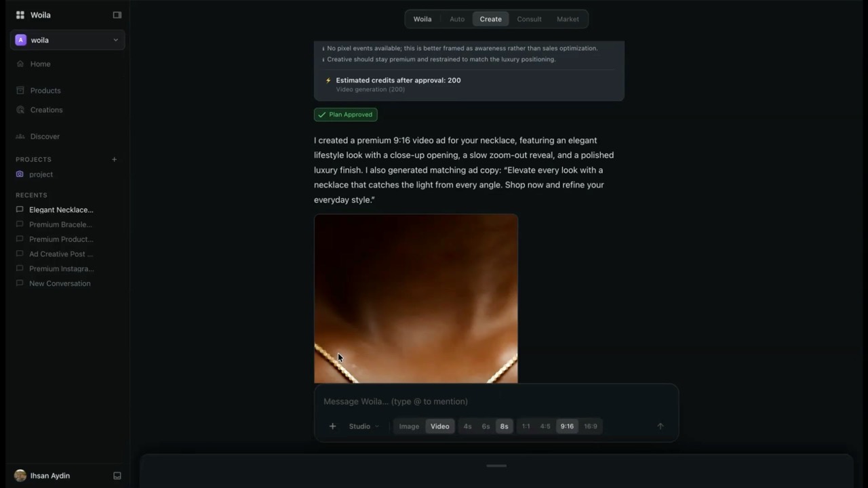This screenshot has height=488, width=868.
Task: Open the Create tab
Action: click(x=491, y=19)
